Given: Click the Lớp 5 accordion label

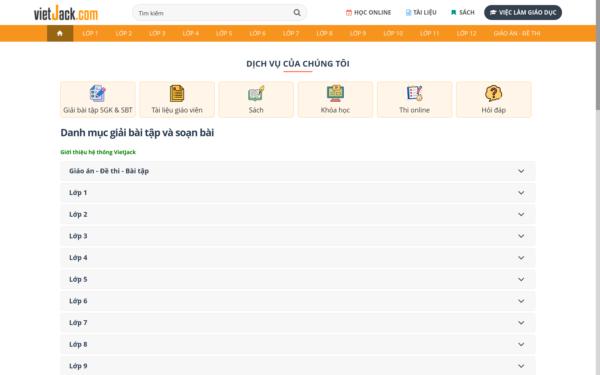Looking at the screenshot, I should point(78,279).
